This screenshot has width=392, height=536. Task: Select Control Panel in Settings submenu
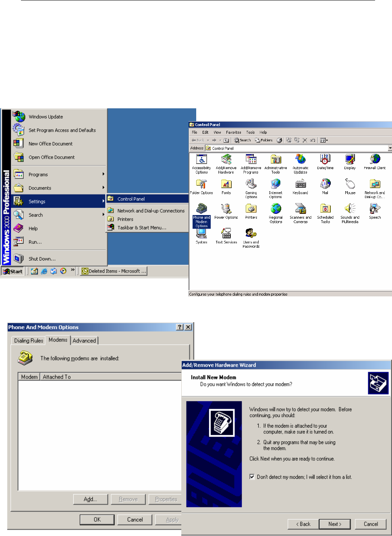pos(147,199)
